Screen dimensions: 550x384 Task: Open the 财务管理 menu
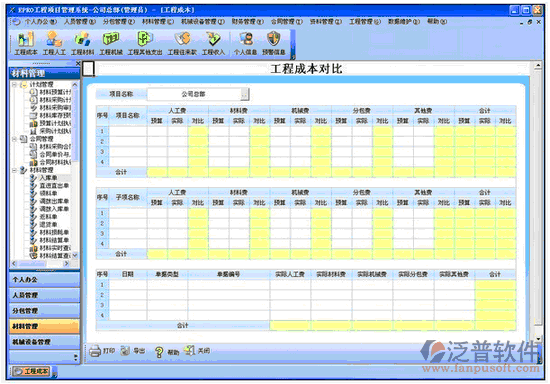coord(247,21)
